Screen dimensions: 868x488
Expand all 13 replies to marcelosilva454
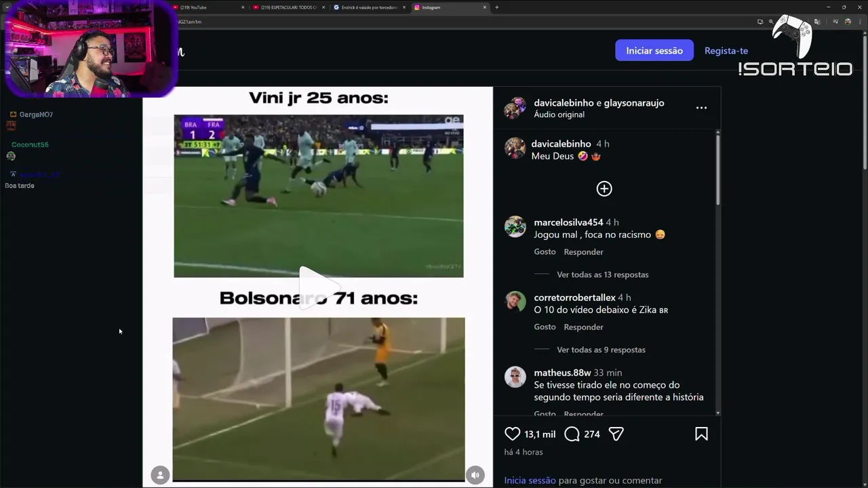point(602,274)
